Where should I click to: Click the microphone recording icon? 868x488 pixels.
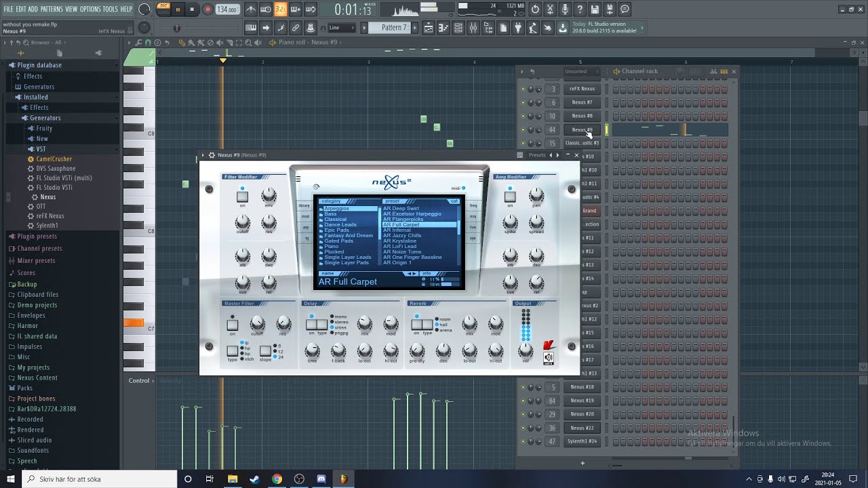pyautogui.click(x=565, y=9)
